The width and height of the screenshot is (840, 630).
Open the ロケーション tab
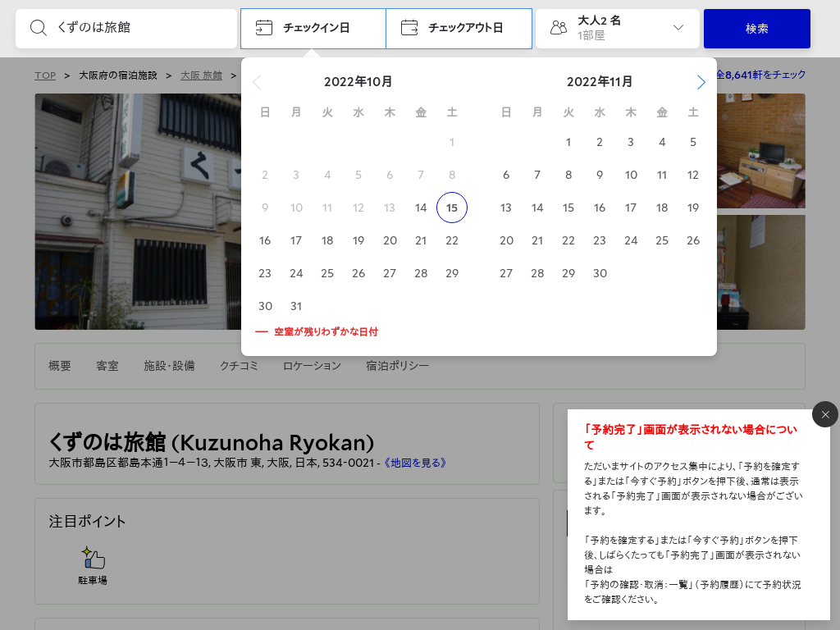tap(312, 366)
